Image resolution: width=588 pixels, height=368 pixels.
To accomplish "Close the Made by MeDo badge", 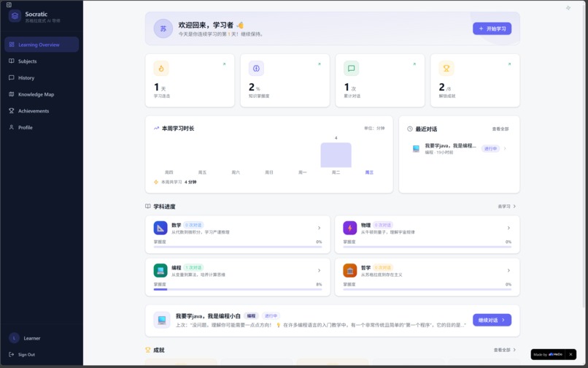I will tap(570, 354).
